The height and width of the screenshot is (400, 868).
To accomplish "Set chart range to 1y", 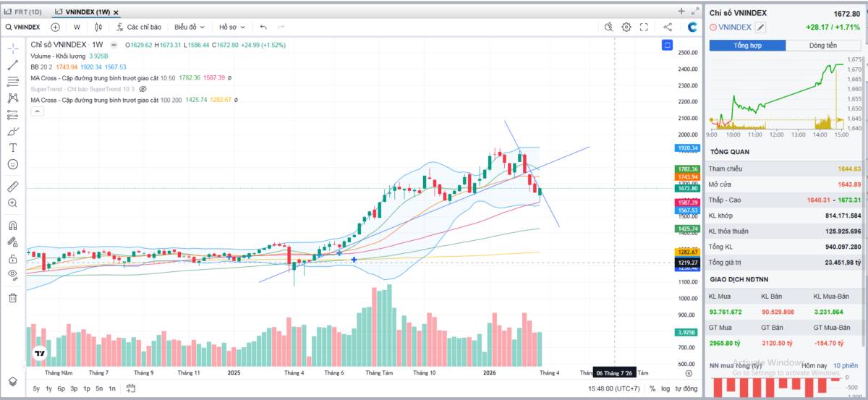I will [x=48, y=388].
